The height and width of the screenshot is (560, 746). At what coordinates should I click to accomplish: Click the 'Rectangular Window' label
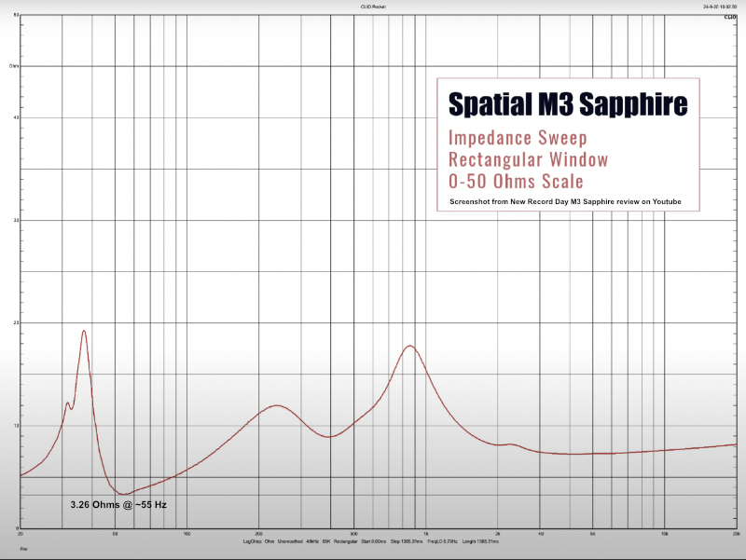click(528, 159)
